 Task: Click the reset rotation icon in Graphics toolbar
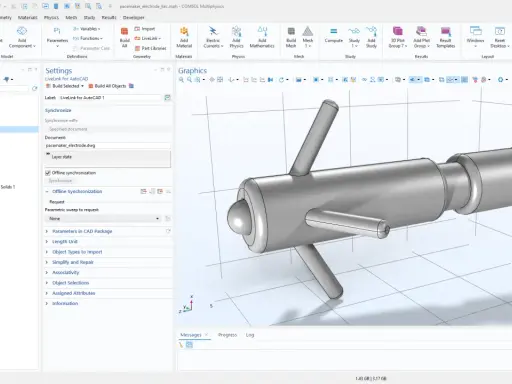point(281,80)
